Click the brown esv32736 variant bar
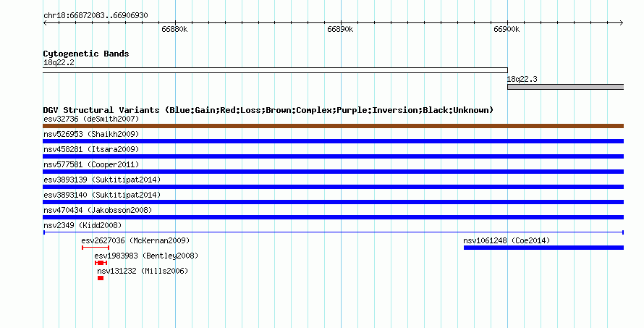The image size is (644, 328). (333, 126)
